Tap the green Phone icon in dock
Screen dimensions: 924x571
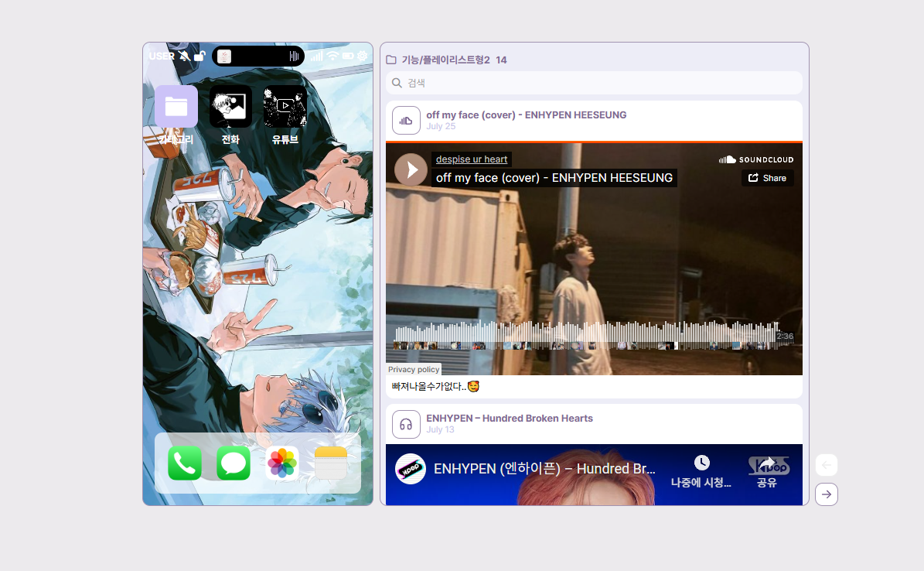(185, 463)
